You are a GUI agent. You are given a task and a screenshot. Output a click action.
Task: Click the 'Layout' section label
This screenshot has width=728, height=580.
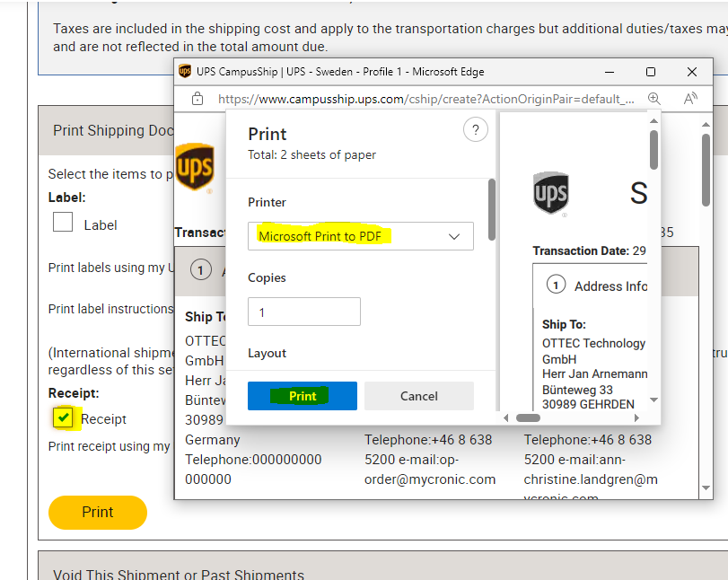[x=267, y=354]
